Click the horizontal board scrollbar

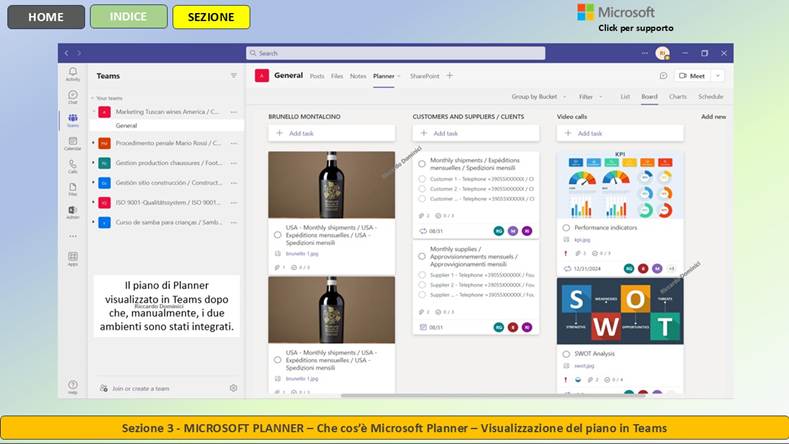493,395
